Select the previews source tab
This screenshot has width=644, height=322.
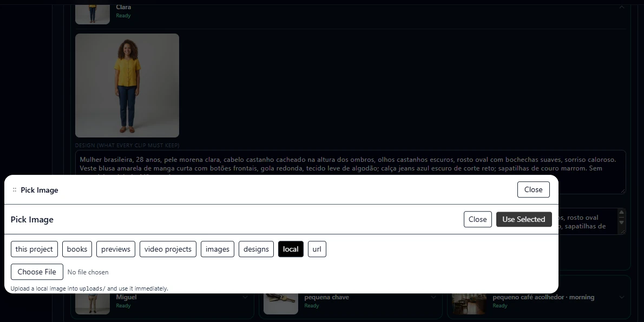coord(115,249)
